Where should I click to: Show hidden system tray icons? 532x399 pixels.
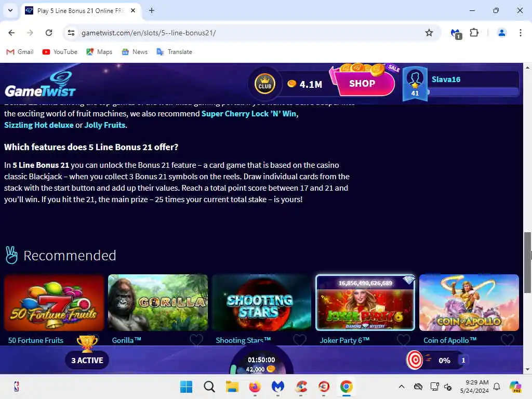402,387
